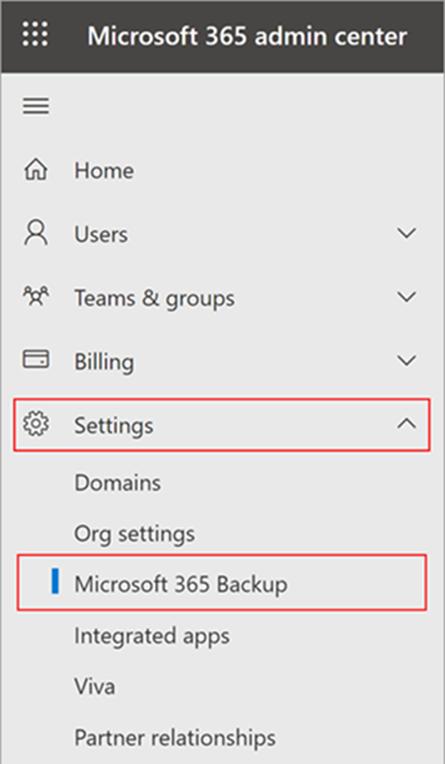
Task: Collapse navigation with the hamburger menu icon
Action: pos(36,106)
